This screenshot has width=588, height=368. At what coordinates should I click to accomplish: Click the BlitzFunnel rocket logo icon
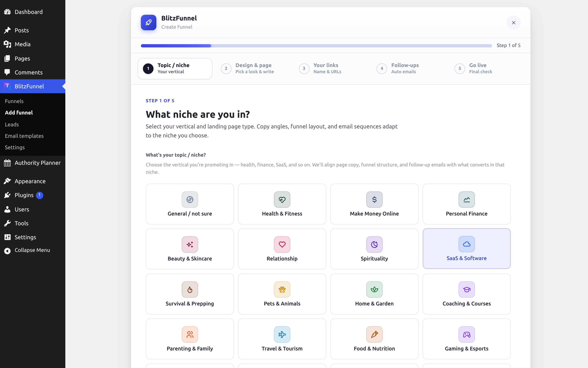click(x=148, y=22)
